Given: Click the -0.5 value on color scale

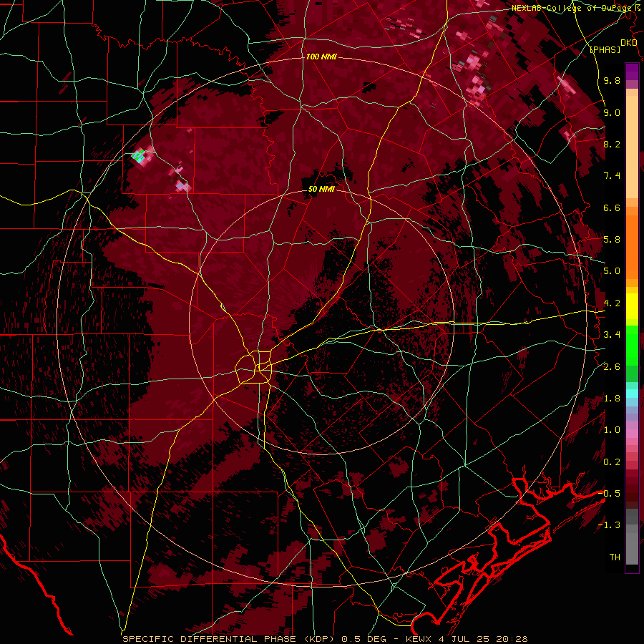Looking at the screenshot, I should click(x=609, y=494).
